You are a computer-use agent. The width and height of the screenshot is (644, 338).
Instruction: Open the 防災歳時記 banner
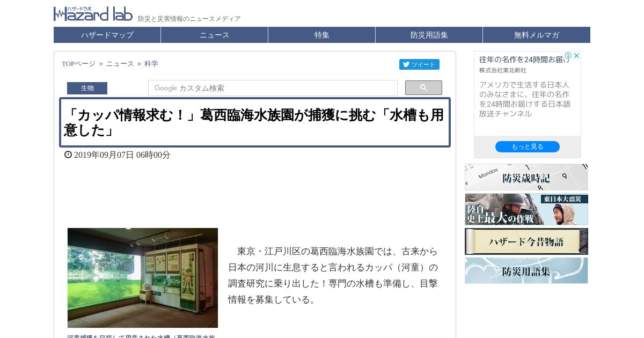526,177
